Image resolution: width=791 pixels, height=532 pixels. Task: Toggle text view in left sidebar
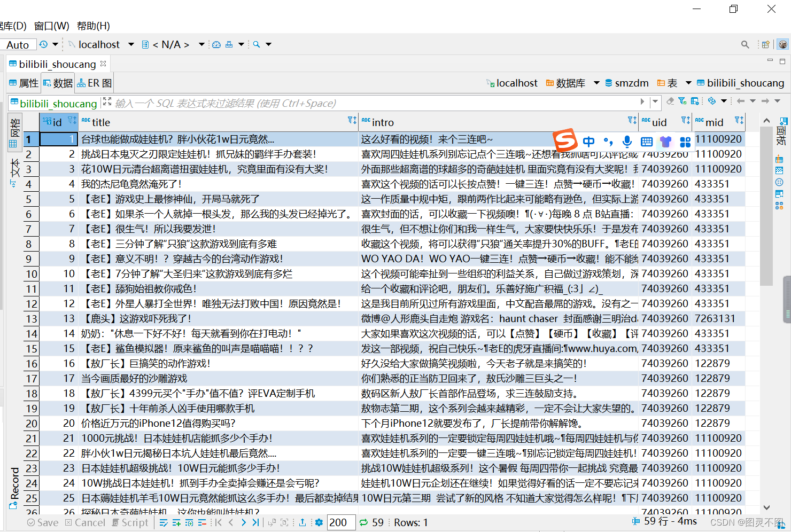pos(14,173)
